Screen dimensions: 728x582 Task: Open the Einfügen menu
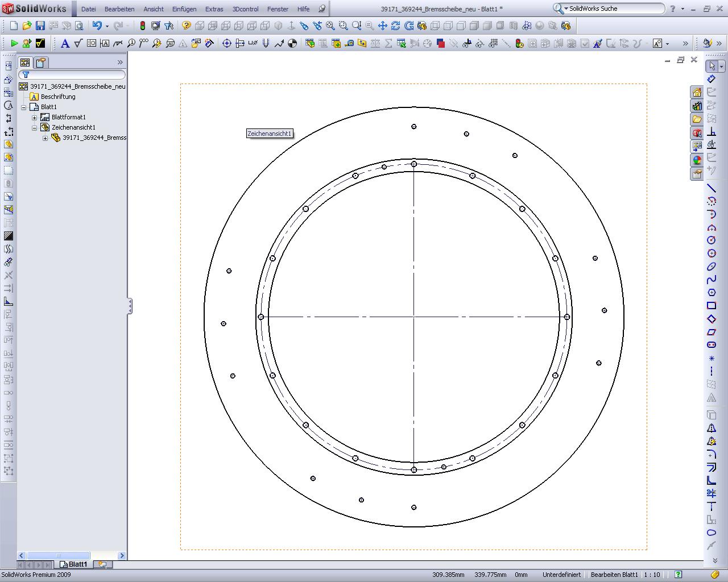tap(184, 9)
